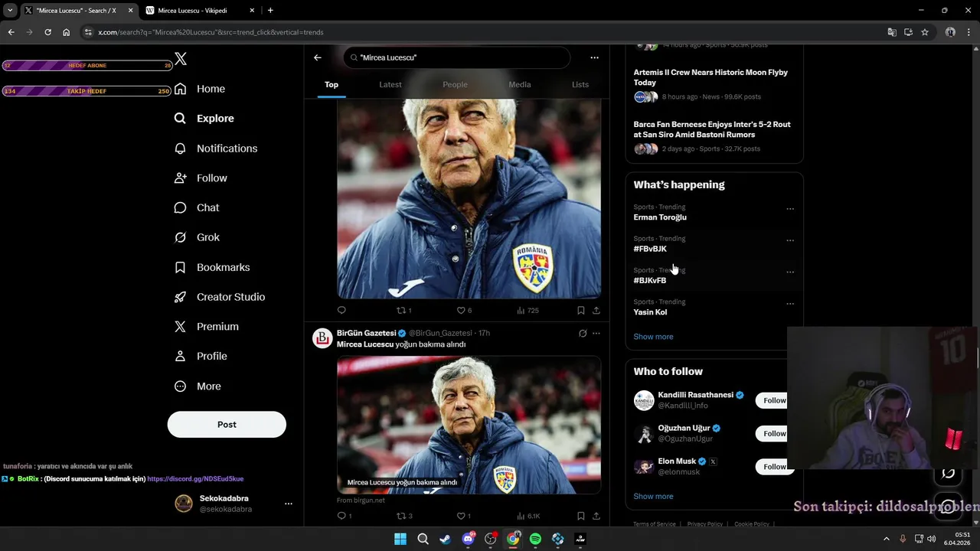Open Windows Start menu
This screenshot has width=980, height=551.
tap(400, 539)
